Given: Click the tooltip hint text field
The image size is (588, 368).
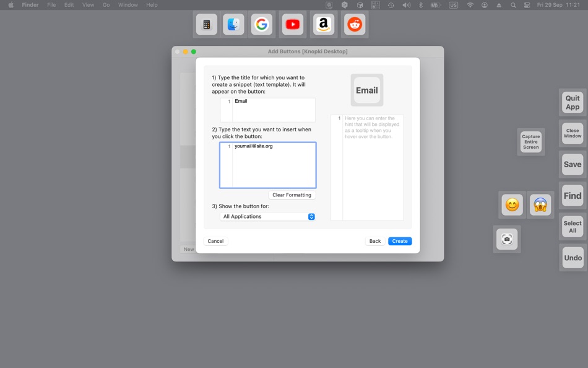Looking at the screenshot, I should pos(367,167).
